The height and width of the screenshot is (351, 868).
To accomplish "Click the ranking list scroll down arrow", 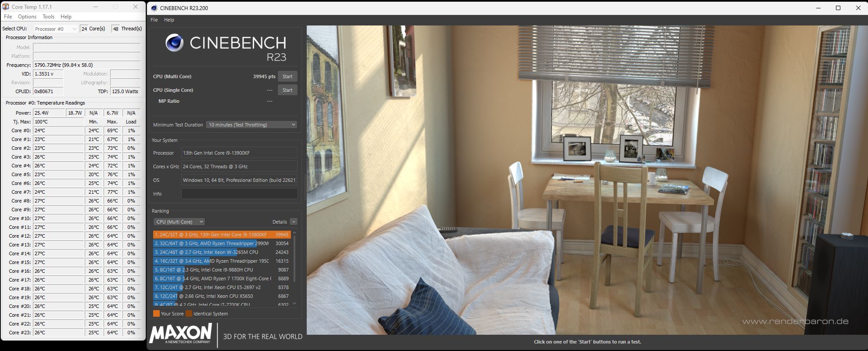I will click(x=294, y=304).
